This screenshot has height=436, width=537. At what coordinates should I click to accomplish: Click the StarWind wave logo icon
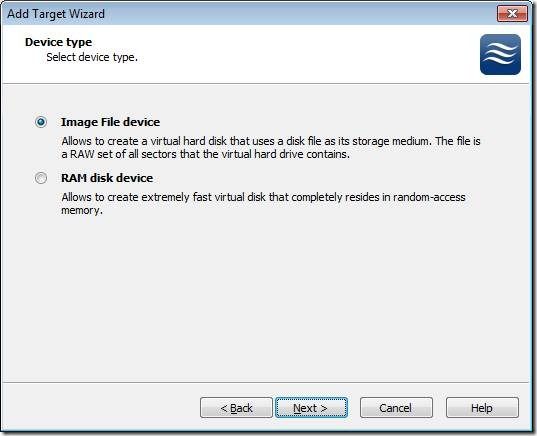pyautogui.click(x=500, y=54)
